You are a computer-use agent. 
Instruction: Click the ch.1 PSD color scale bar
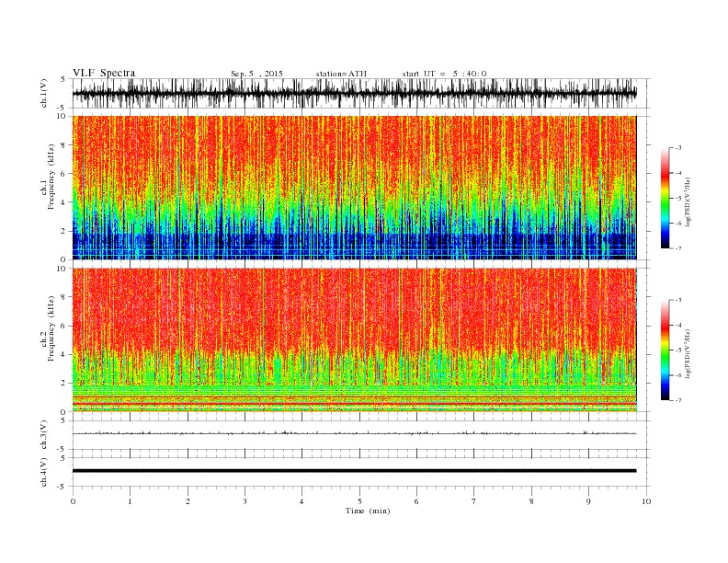click(665, 198)
